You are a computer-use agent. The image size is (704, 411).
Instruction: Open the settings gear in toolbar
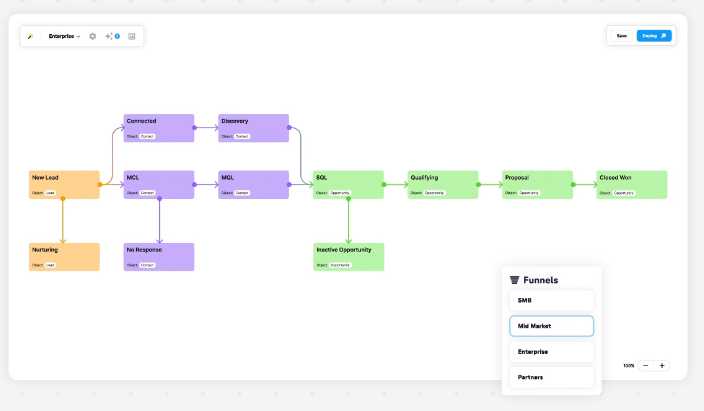tap(93, 36)
